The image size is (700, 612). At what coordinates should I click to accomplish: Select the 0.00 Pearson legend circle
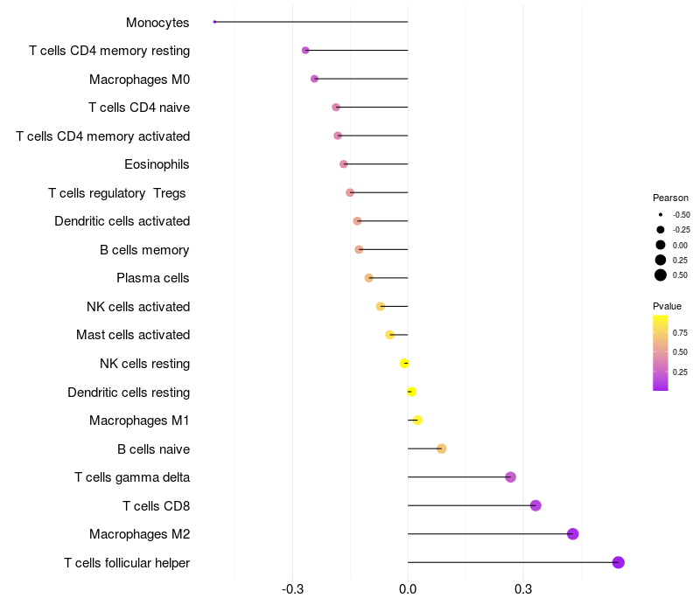[661, 245]
